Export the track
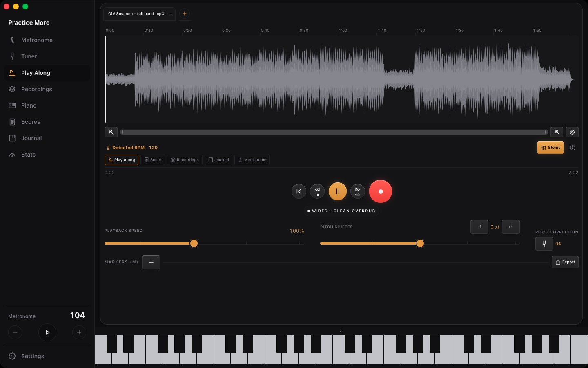The height and width of the screenshot is (368, 588). (x=565, y=262)
